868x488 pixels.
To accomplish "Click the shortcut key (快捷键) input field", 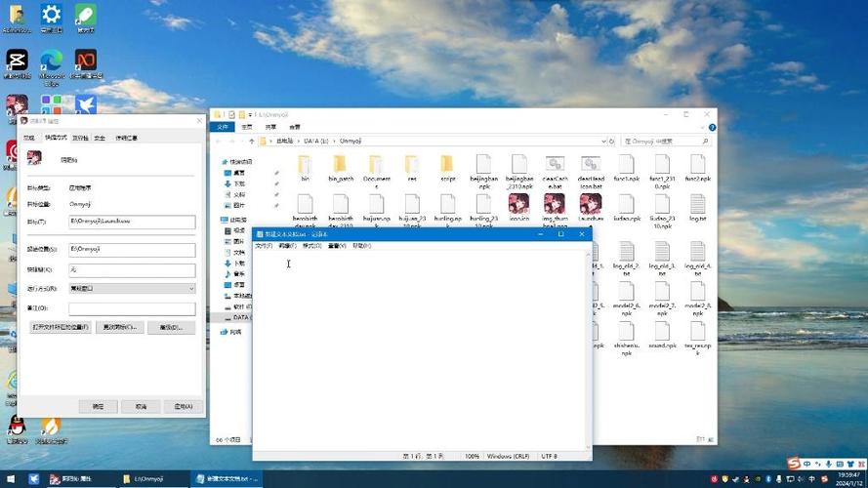I will (132, 269).
